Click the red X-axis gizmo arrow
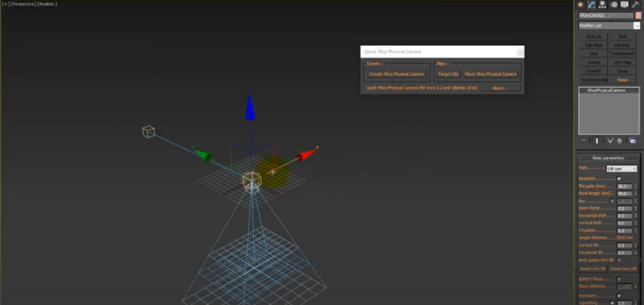644x305 pixels. coord(306,155)
